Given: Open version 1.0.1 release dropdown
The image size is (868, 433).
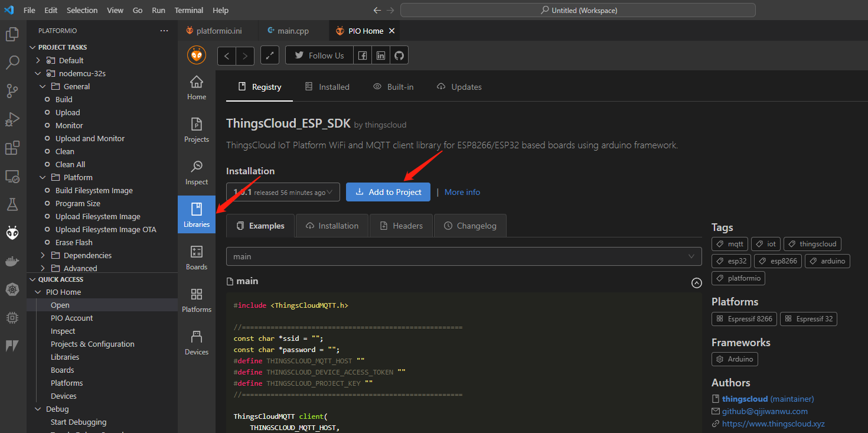Looking at the screenshot, I should [x=283, y=192].
